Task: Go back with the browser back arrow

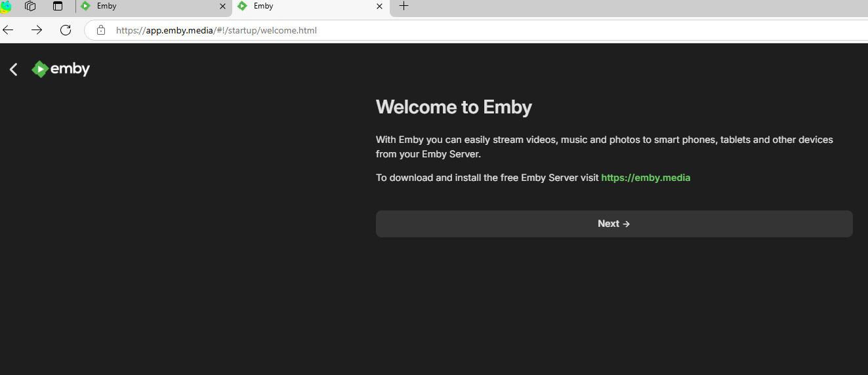Action: click(x=9, y=30)
